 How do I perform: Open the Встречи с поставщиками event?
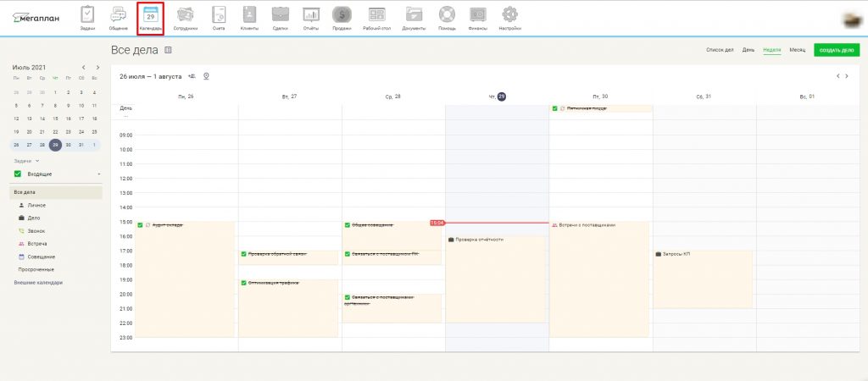599,279
